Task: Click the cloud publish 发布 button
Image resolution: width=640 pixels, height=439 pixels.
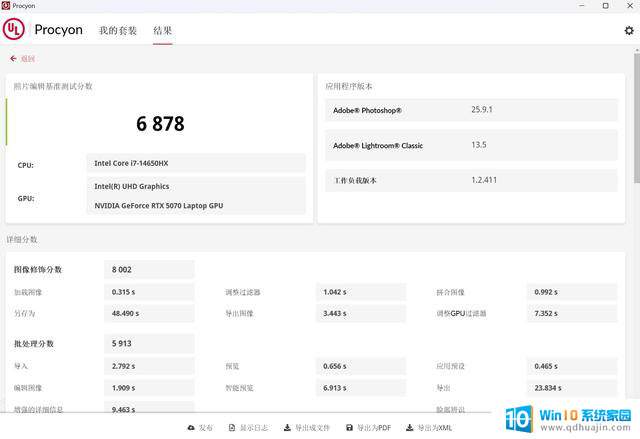Action: [200, 428]
